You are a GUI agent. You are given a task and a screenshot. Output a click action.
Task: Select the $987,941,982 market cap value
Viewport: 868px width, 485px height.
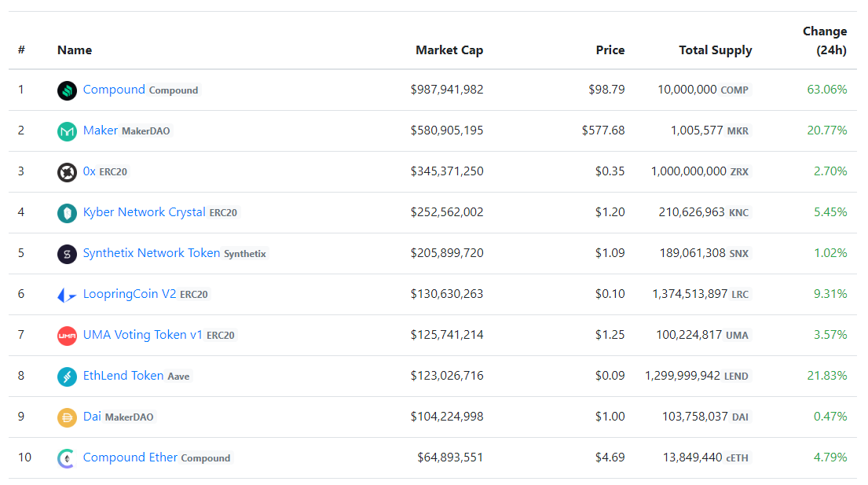(447, 89)
